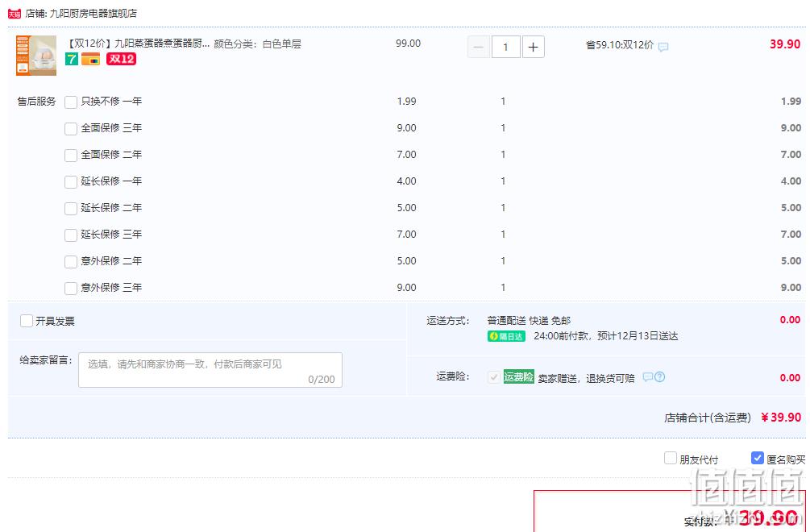The height and width of the screenshot is (532, 810).
Task: Click the 普通配送 快递 免邮 shipping text
Action: [529, 321]
